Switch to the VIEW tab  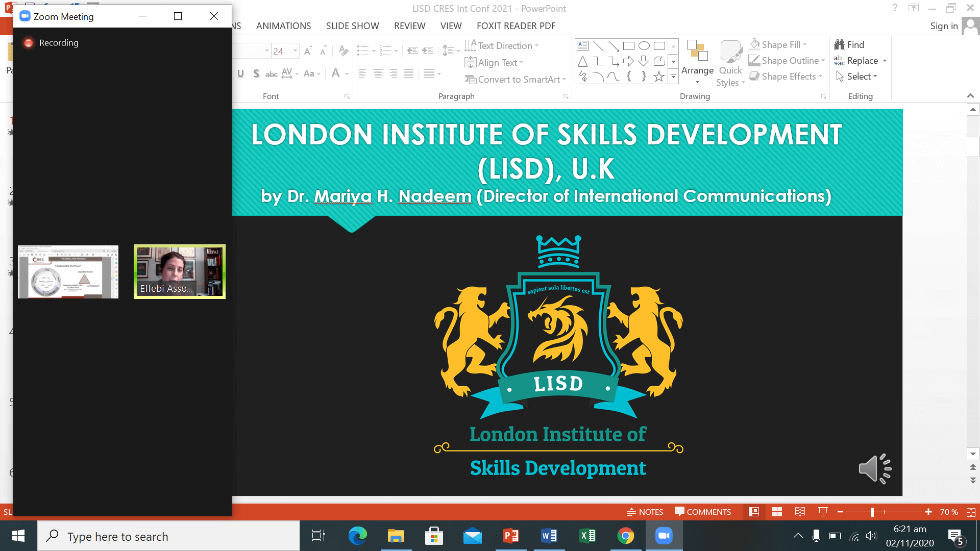pos(451,26)
